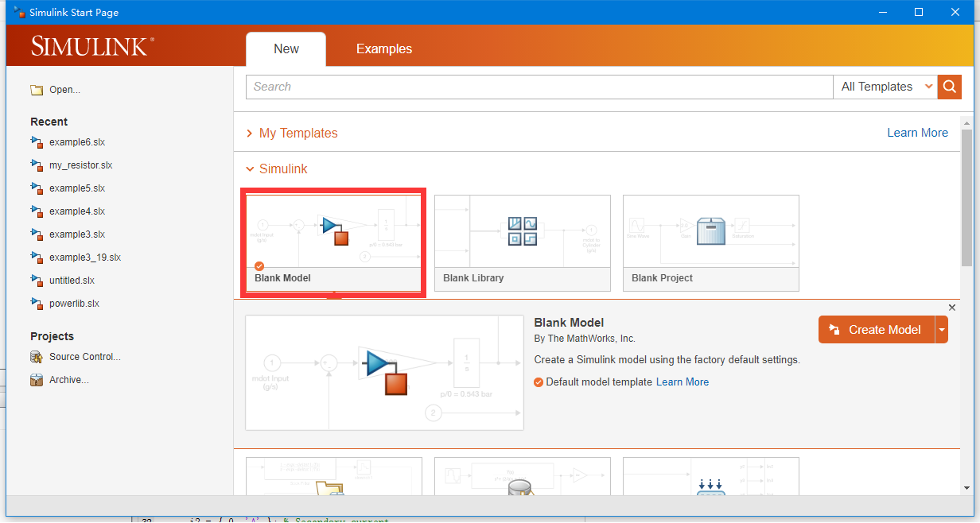
Task: Click the template Search field
Action: click(539, 87)
